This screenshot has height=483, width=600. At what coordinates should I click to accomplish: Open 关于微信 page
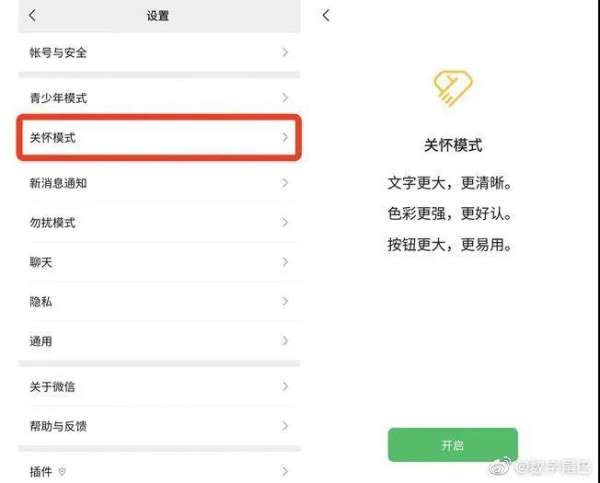[x=159, y=387]
